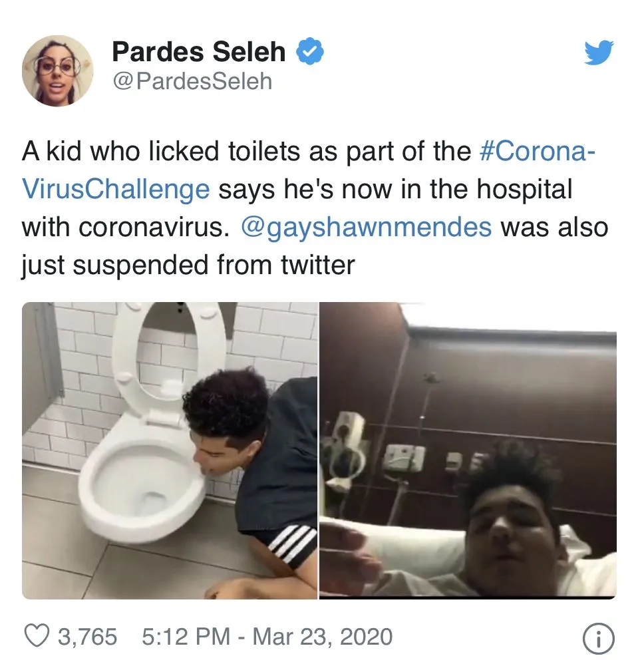Click the VirusChallenge hashtag continuation
Screen dimensions: 644x666
pos(116,188)
